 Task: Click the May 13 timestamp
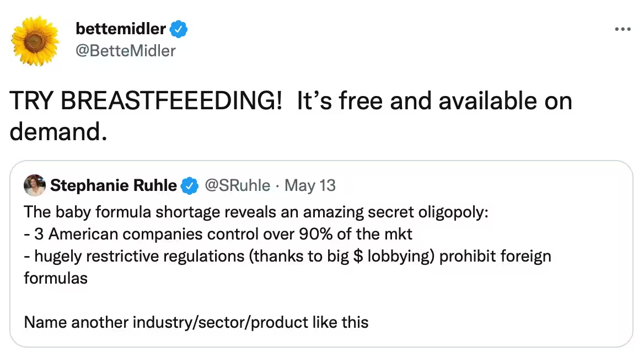(x=310, y=185)
